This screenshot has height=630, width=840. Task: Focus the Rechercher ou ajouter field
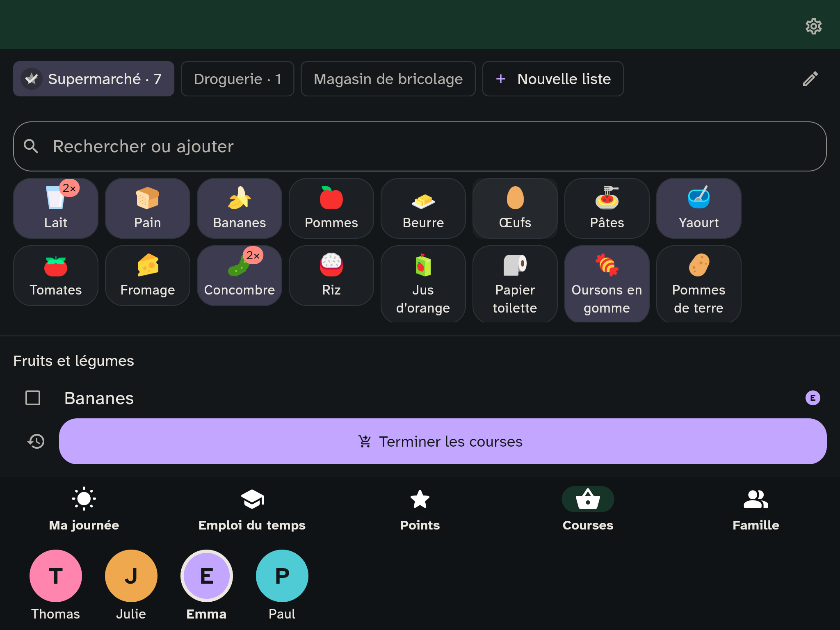[x=420, y=146]
